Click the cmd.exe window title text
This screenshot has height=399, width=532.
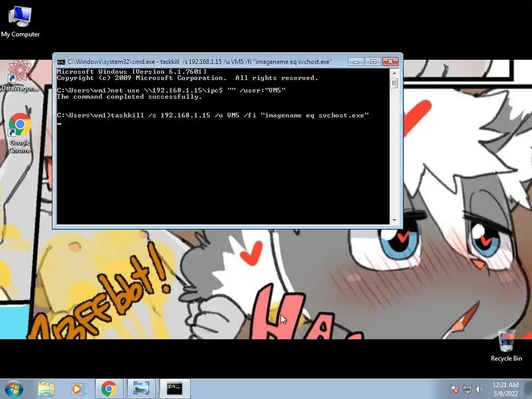pos(199,62)
